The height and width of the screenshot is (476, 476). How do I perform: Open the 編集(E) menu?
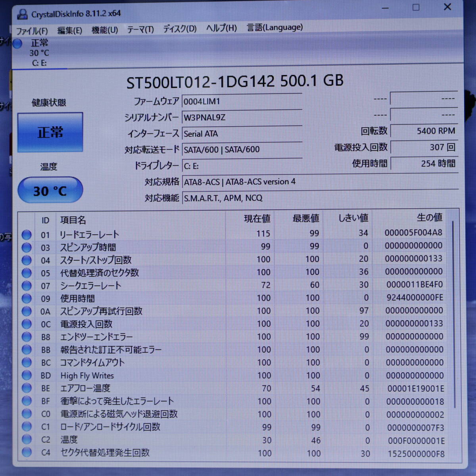[x=69, y=31]
